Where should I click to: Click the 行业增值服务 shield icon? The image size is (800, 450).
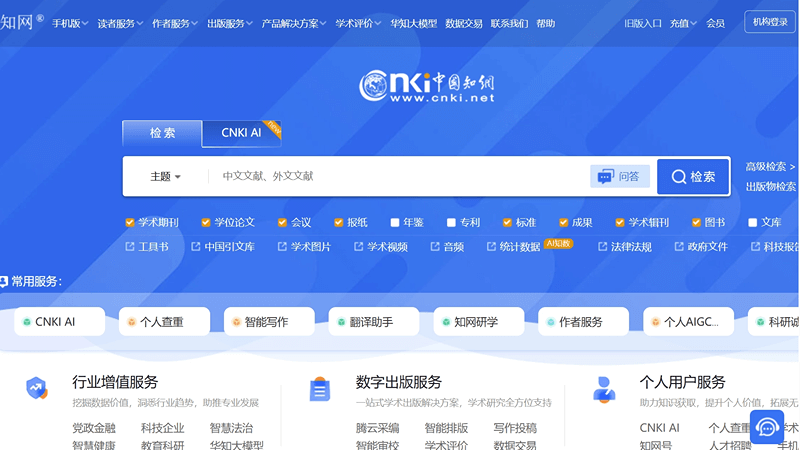pos(37,388)
